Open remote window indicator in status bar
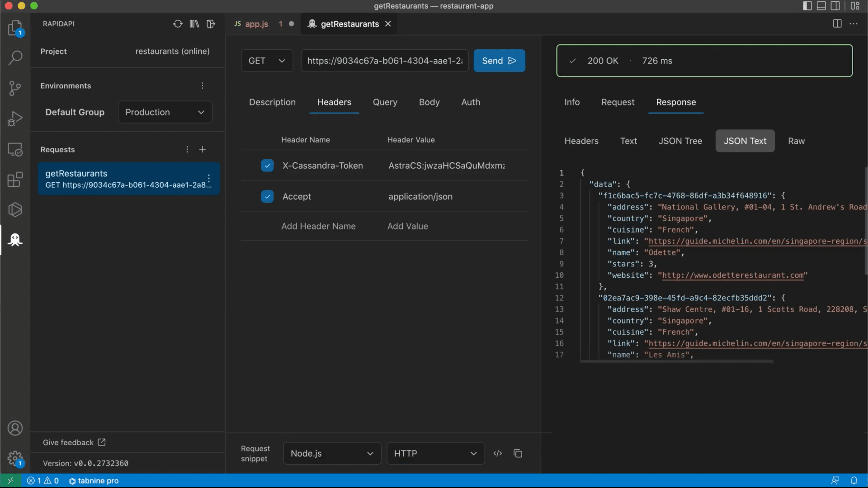The image size is (868, 488). click(x=11, y=480)
